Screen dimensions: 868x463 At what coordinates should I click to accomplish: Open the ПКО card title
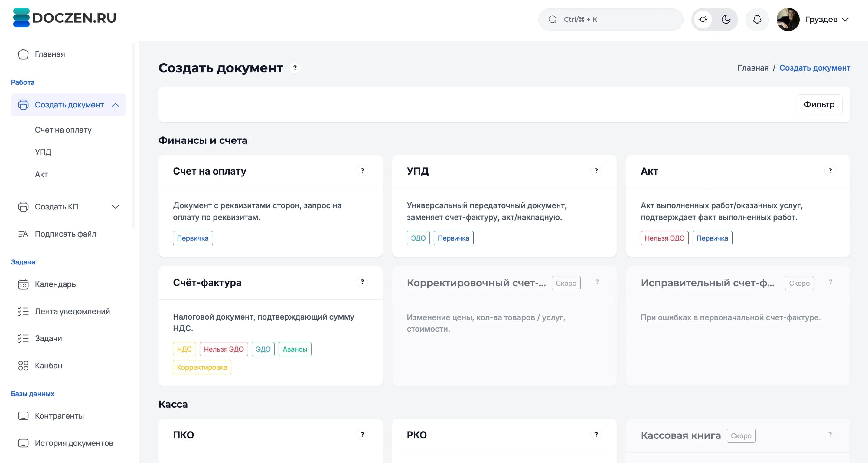183,435
